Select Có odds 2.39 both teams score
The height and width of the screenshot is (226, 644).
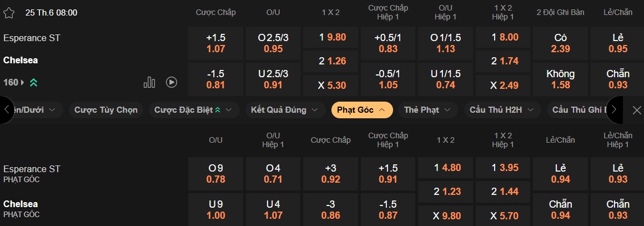pos(560,43)
